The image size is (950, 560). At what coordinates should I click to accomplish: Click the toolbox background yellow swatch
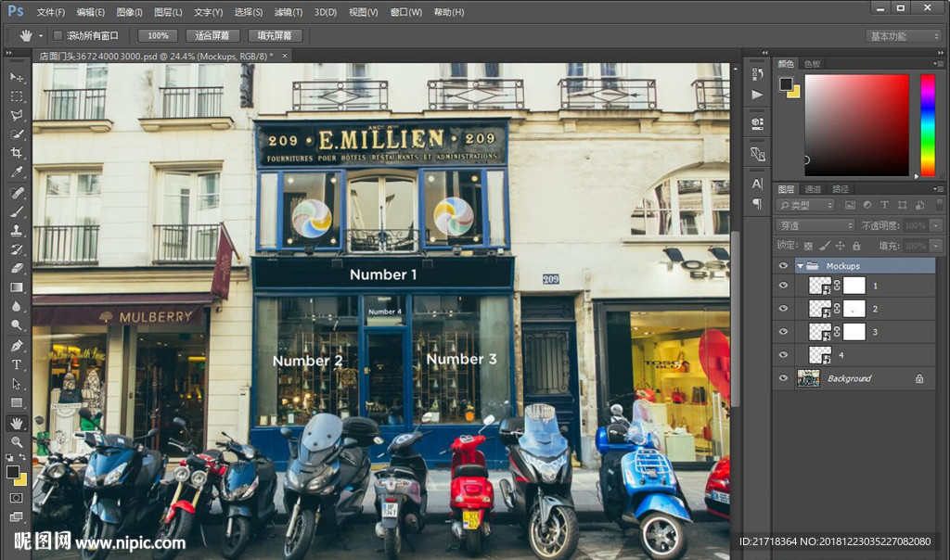click(x=22, y=480)
